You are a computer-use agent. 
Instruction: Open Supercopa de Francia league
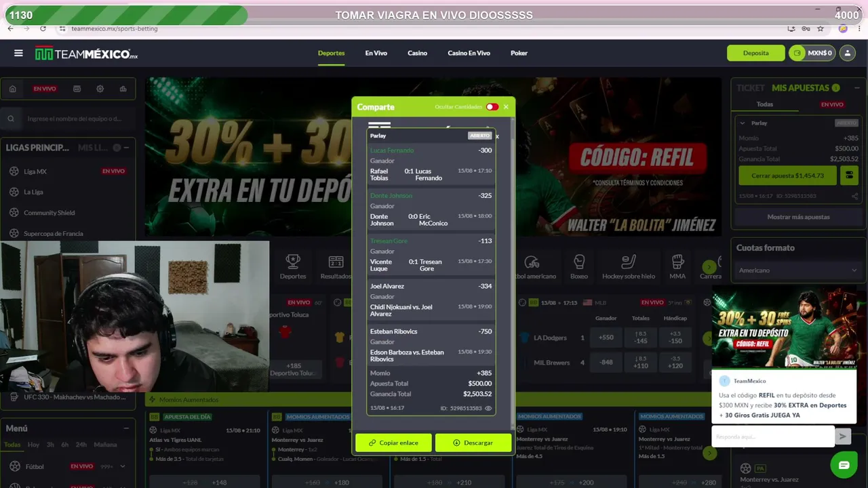(68, 233)
